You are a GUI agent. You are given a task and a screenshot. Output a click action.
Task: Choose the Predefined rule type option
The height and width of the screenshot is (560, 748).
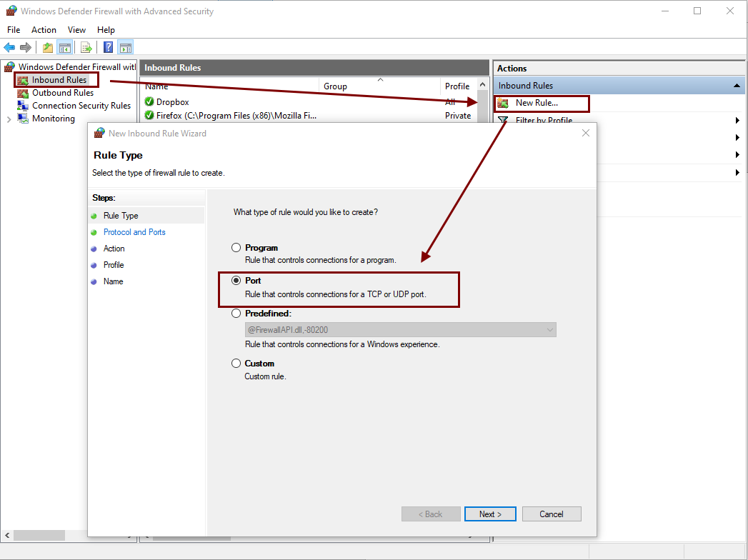(236, 313)
